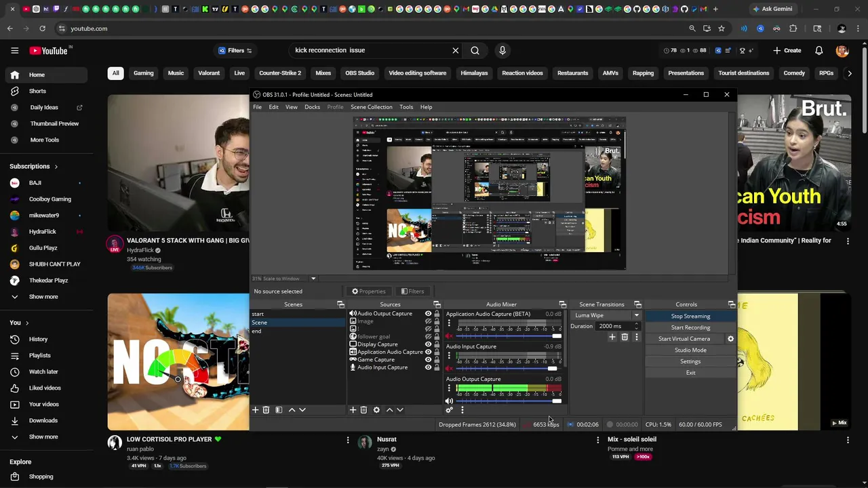Adjust Duration 2000 ms spinner arrows
The height and width of the screenshot is (488, 868).
click(x=636, y=326)
